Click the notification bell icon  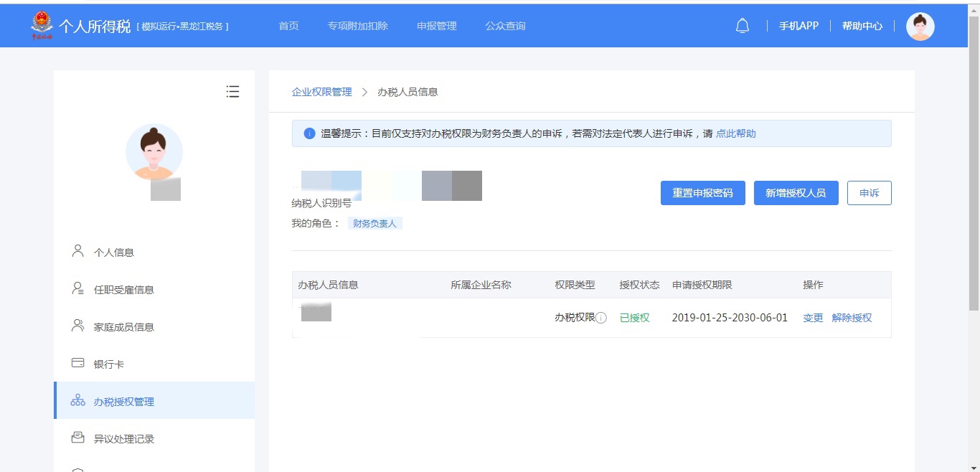coord(743,26)
